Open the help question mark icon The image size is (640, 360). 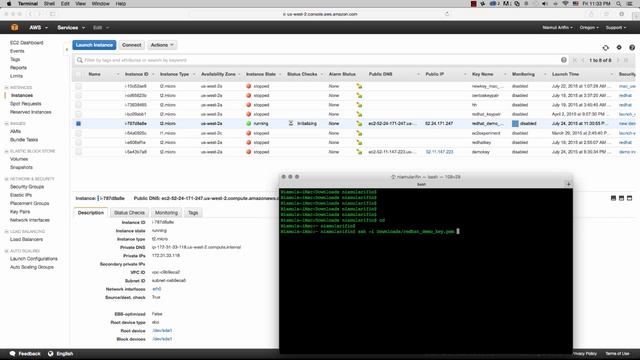tap(632, 48)
